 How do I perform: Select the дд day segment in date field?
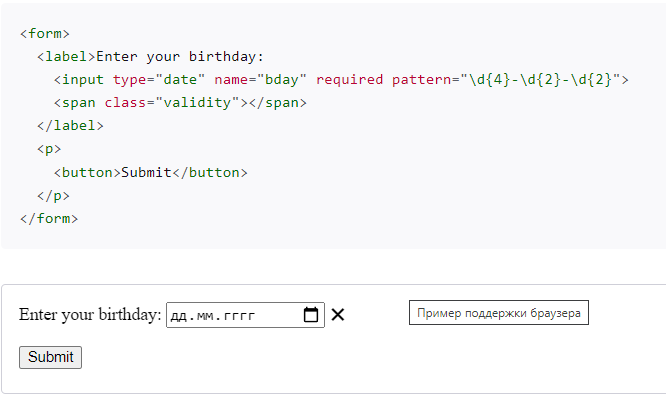pos(178,316)
